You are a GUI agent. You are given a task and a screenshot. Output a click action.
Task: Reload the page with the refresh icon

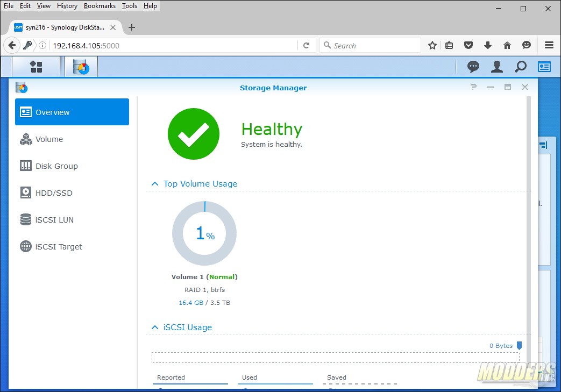(306, 45)
